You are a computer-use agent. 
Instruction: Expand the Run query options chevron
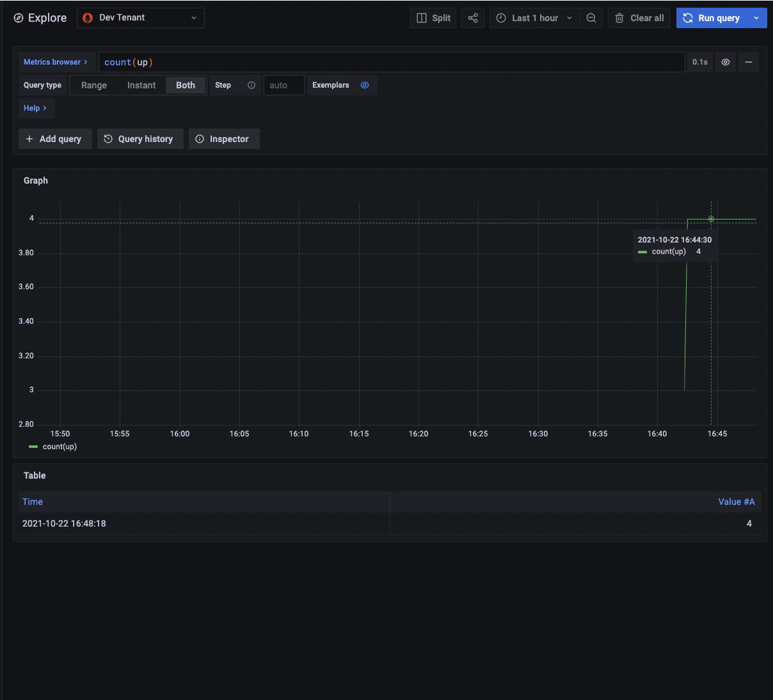pos(758,18)
